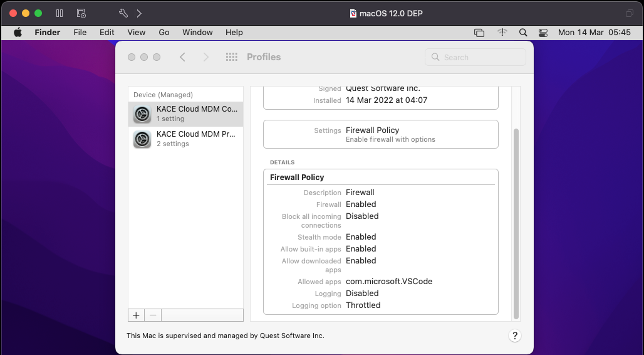
Task: Open the Finder menu
Action: [x=47, y=33]
